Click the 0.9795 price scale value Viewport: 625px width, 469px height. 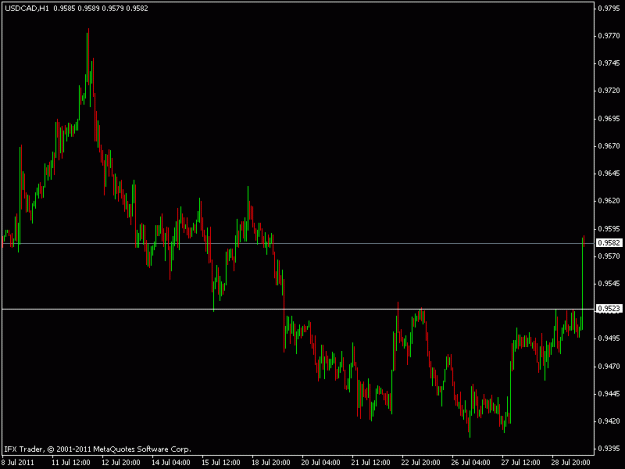tap(609, 8)
